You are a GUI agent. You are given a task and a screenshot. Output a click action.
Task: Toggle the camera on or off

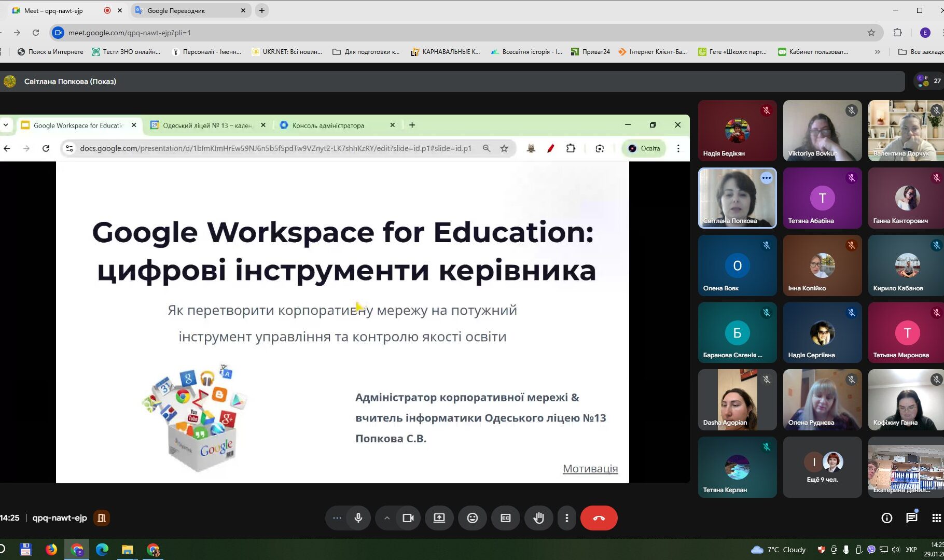(408, 518)
